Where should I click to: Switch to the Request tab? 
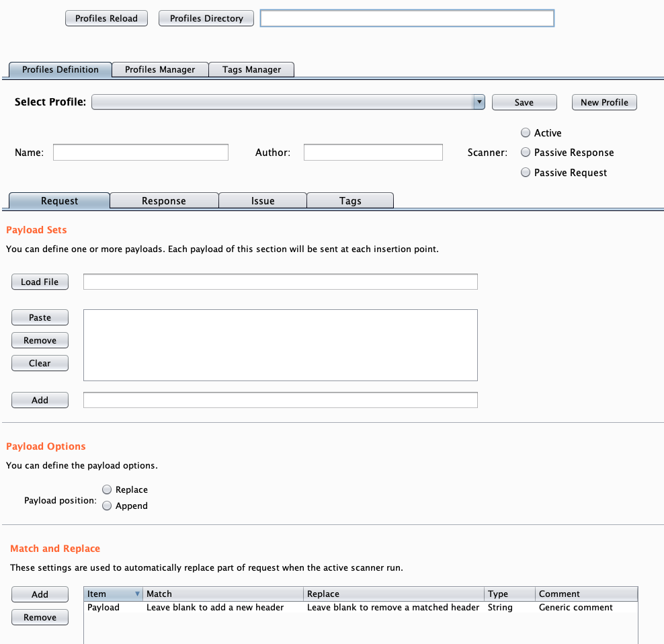tap(59, 201)
